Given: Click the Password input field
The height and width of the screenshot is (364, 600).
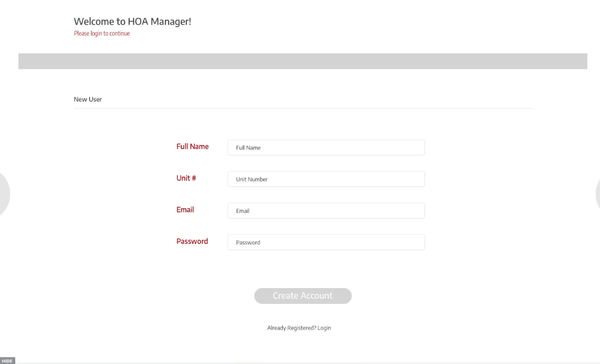Looking at the screenshot, I should coord(326,242).
